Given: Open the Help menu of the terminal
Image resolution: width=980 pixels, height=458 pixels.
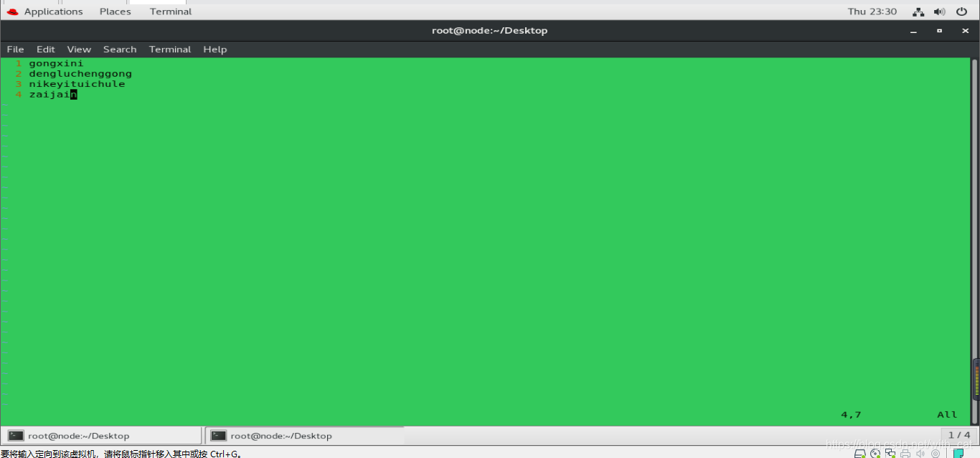Looking at the screenshot, I should tap(215, 50).
